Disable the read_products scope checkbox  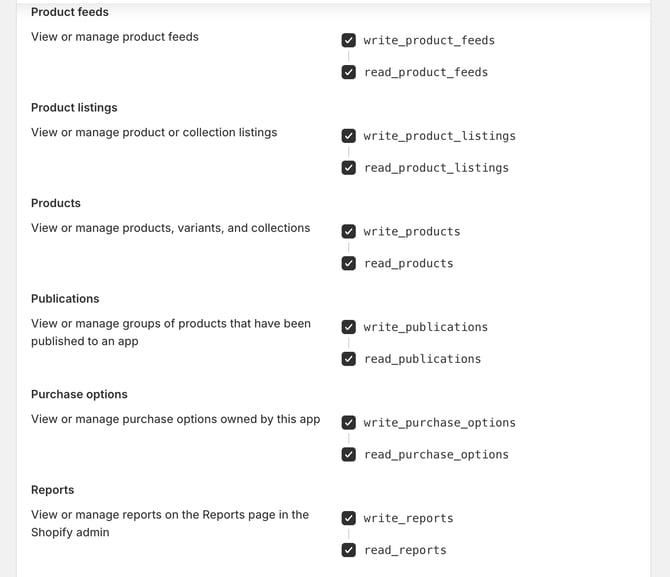coord(348,263)
